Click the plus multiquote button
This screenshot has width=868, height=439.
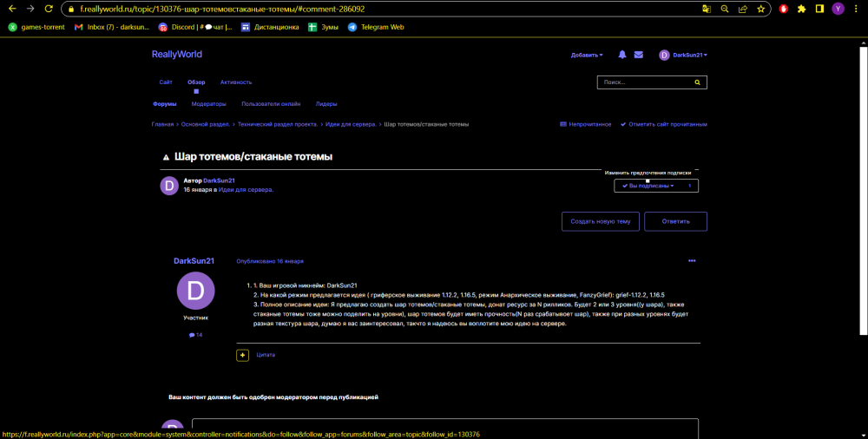click(x=242, y=355)
